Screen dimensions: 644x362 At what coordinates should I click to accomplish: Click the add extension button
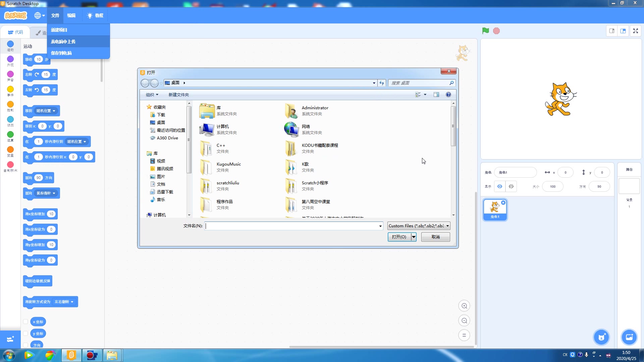[x=10, y=339]
